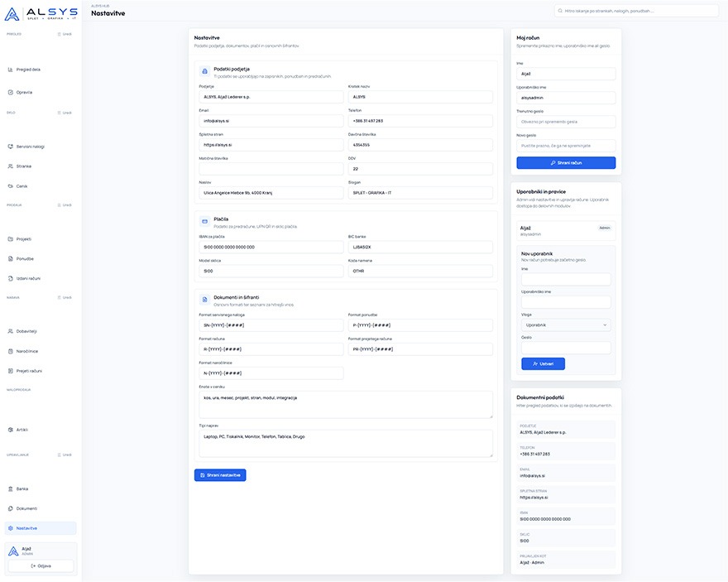Click the Koda namena field
This screenshot has width=728, height=582.
click(420, 272)
